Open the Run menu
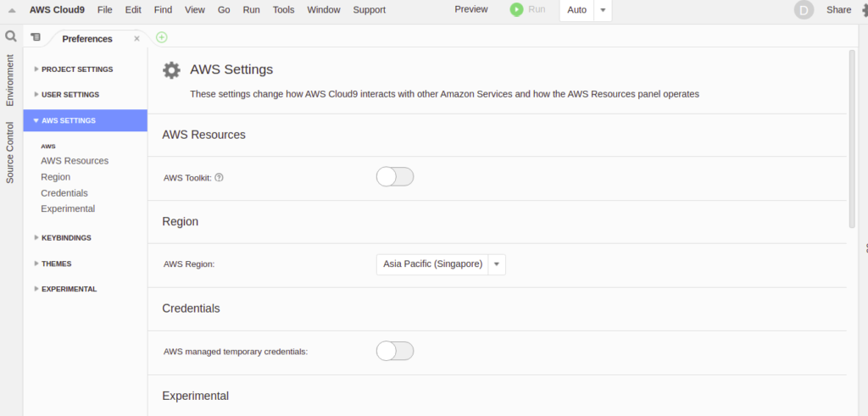Screen dimensions: 868x416 (x=251, y=9)
